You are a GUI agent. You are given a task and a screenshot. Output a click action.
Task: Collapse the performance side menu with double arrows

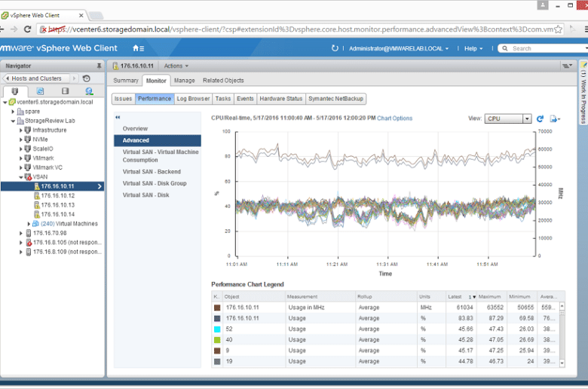click(x=118, y=118)
